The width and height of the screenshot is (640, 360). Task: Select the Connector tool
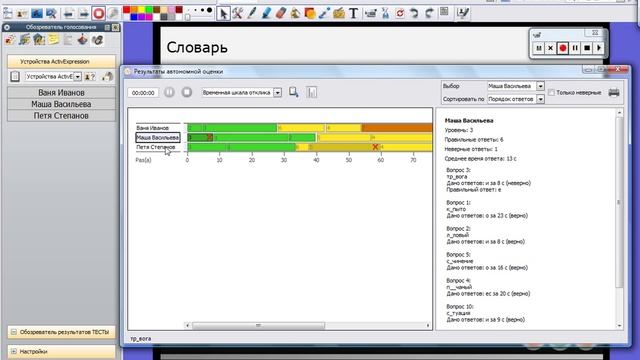point(324,13)
